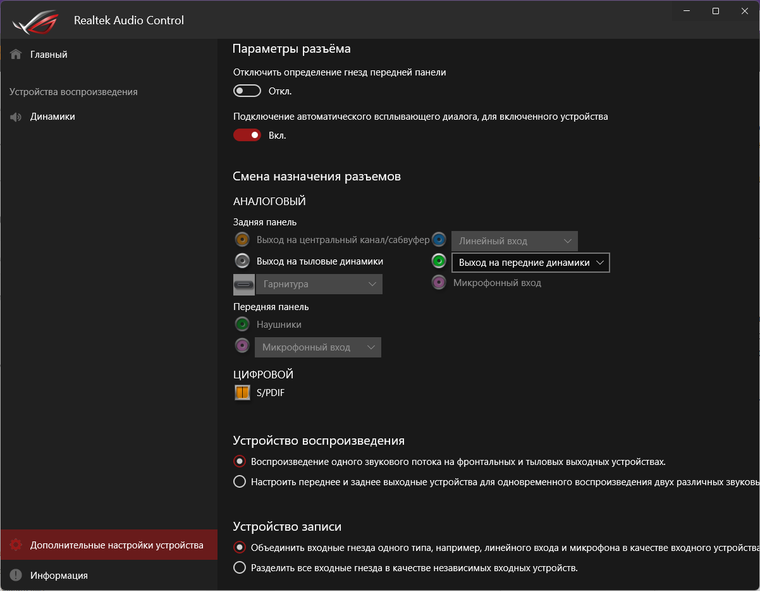Click the speaker icon beside Динамики

click(16, 117)
